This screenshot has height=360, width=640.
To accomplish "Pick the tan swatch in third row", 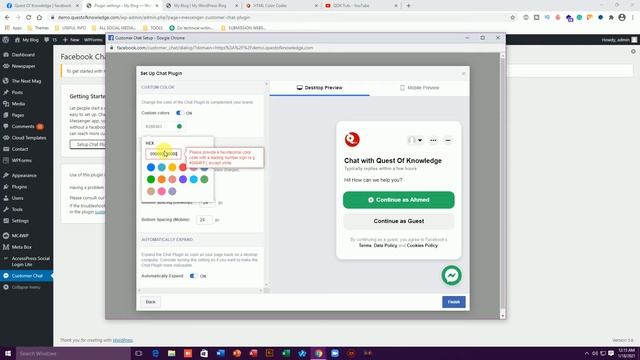I will pos(151,191).
